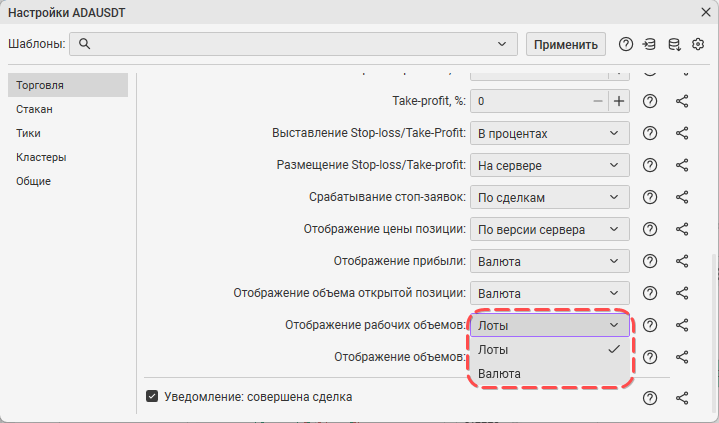Open template settings gear icon
The width and height of the screenshot is (719, 423).
point(698,45)
